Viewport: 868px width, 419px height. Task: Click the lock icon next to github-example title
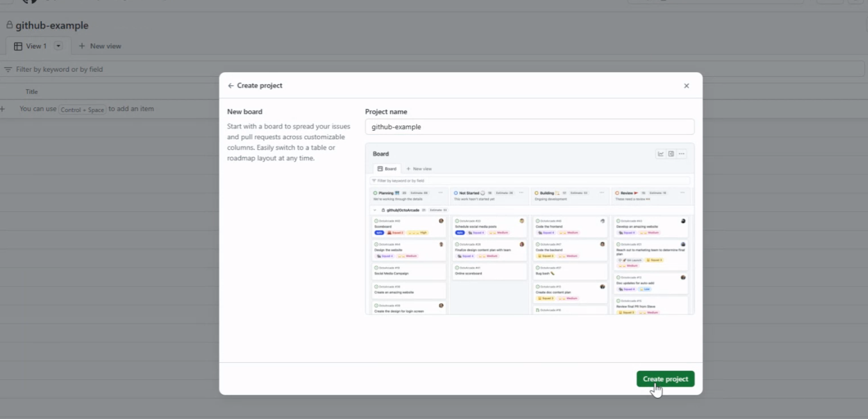tap(9, 25)
